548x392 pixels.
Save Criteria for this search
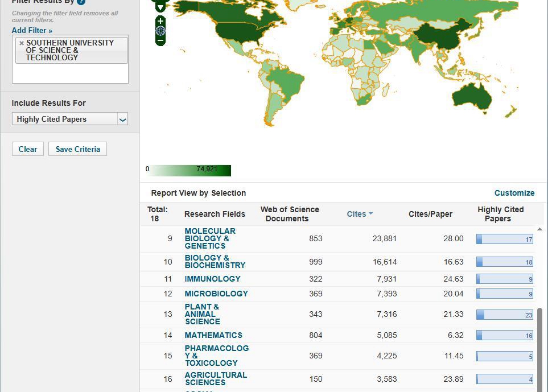point(77,149)
